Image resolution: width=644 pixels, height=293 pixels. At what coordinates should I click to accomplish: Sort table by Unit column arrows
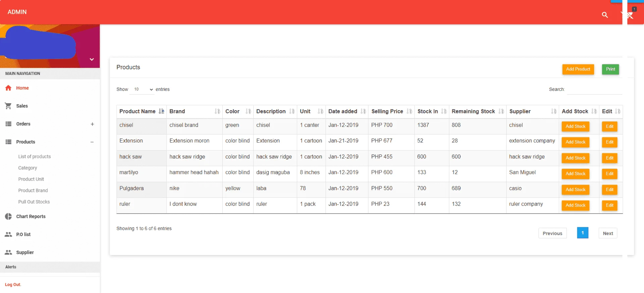pos(320,111)
